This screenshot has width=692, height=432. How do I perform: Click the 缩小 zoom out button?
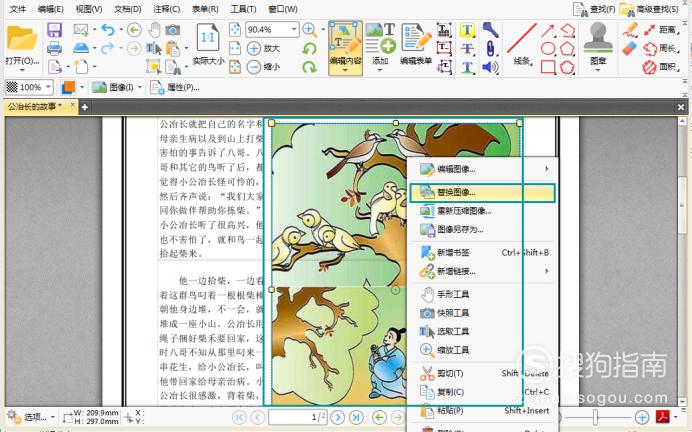263,67
